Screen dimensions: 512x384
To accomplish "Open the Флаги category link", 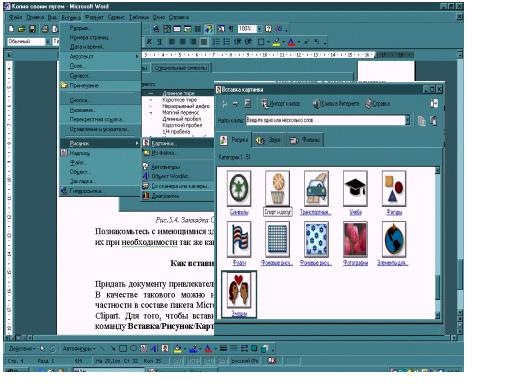I will [239, 263].
